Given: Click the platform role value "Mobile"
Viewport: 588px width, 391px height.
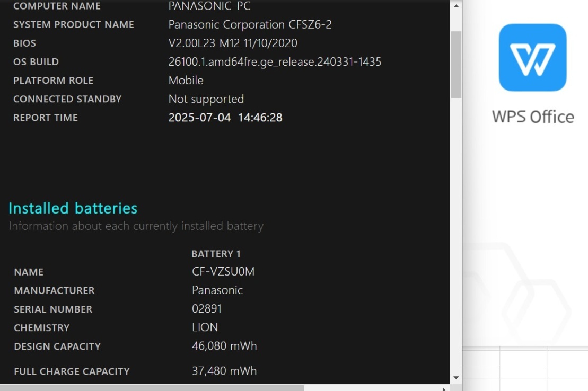Looking at the screenshot, I should (x=186, y=80).
